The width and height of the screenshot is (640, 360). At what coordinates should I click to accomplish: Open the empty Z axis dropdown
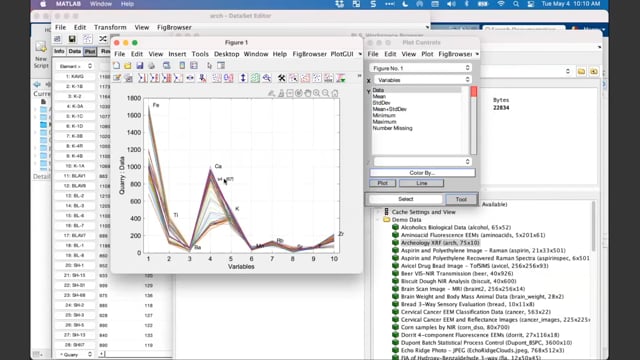pos(422,162)
